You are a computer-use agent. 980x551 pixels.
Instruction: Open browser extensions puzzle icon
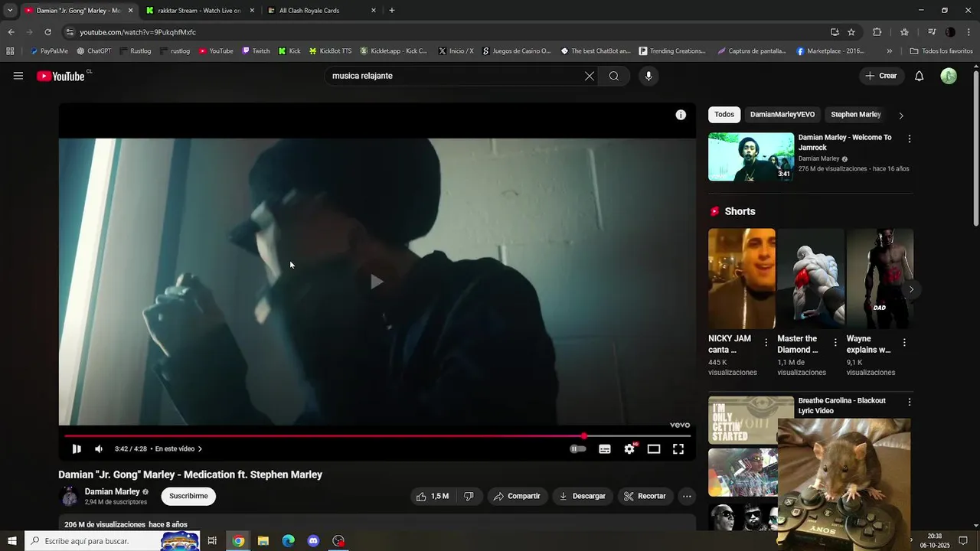(877, 32)
